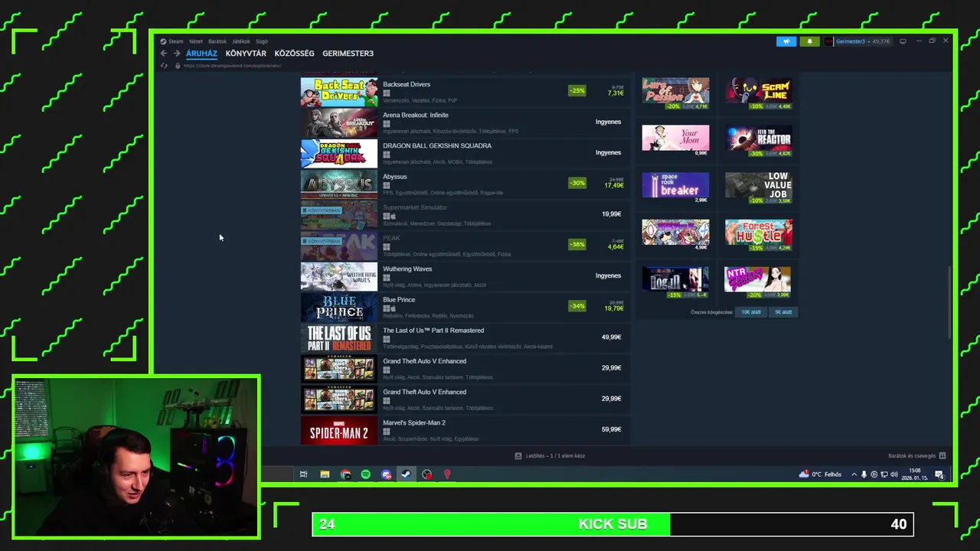980x551 pixels.
Task: Open DRAGON BALL GEKISHIN SQUADRA thumbnail
Action: (x=339, y=153)
